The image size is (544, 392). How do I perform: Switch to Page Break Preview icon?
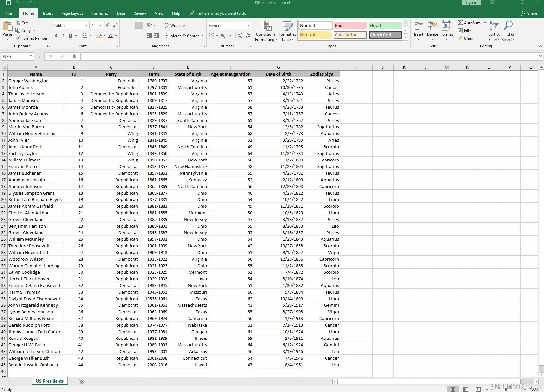coord(478,389)
